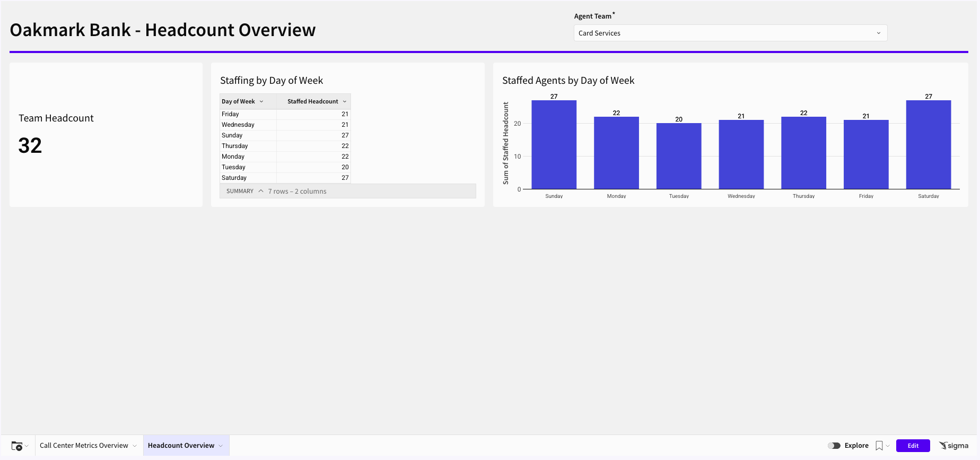Expand the bookmark dropdown arrow
980x460 pixels.
point(888,446)
